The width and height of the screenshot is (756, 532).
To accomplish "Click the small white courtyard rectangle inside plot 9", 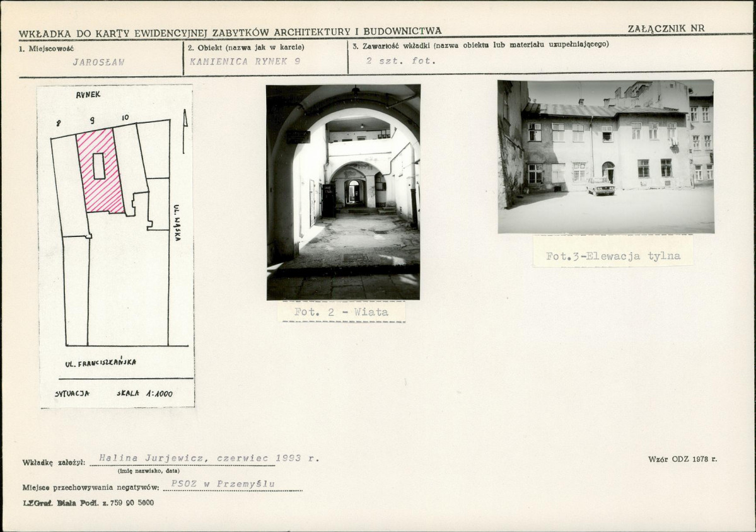I will (x=98, y=166).
